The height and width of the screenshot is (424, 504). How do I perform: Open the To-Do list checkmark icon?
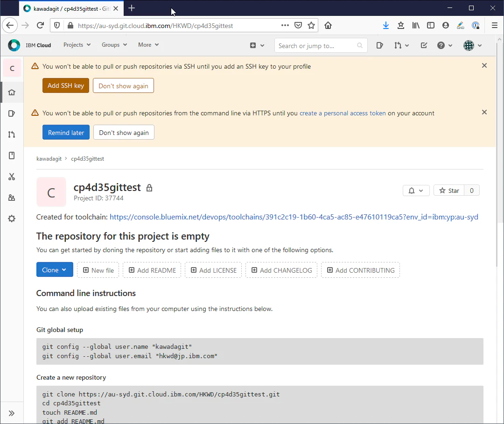(x=424, y=45)
